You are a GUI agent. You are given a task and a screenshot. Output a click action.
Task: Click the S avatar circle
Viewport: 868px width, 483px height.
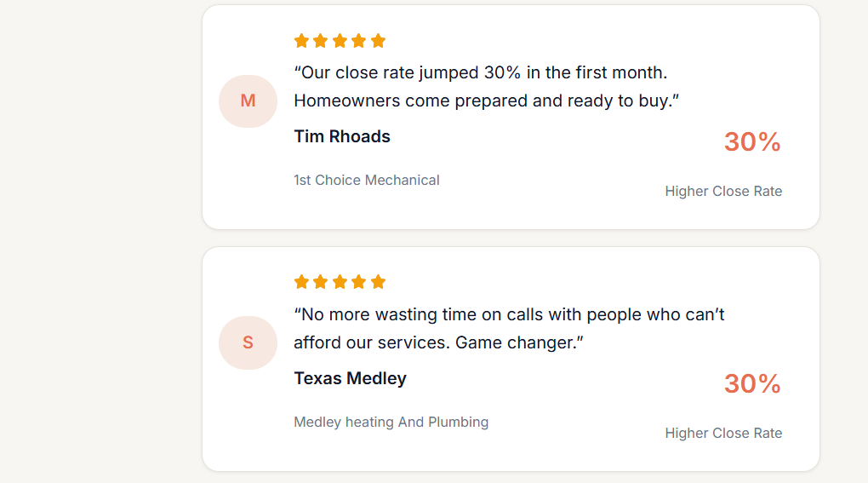point(248,342)
